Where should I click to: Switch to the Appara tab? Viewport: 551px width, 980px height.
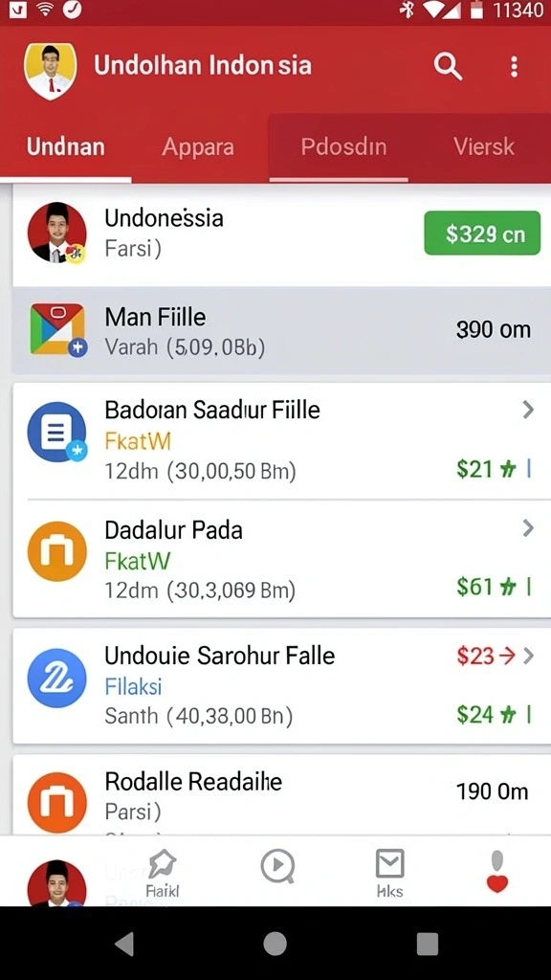[x=198, y=147]
